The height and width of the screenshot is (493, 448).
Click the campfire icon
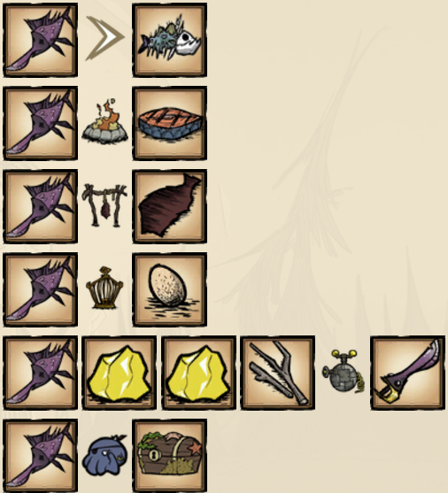click(x=104, y=121)
